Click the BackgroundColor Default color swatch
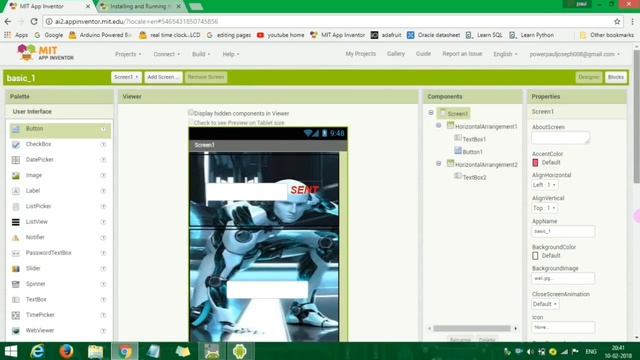Viewport: 640px width, 360px height. [535, 256]
